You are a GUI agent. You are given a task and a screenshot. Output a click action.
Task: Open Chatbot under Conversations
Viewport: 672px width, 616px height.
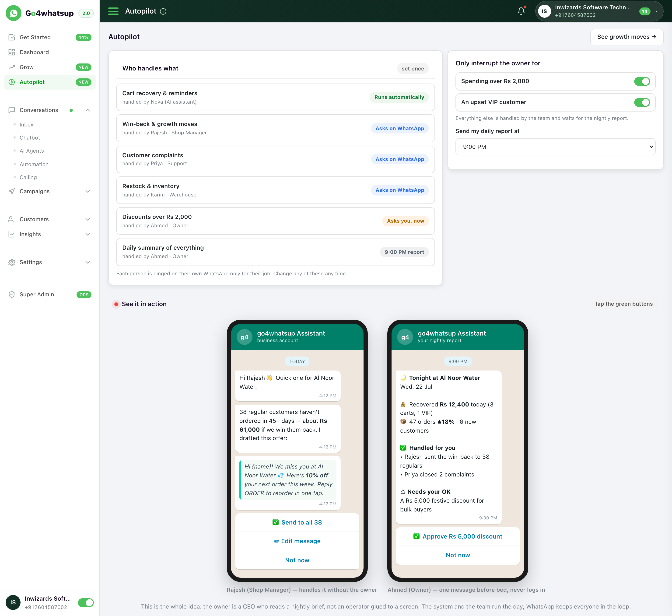pyautogui.click(x=30, y=138)
